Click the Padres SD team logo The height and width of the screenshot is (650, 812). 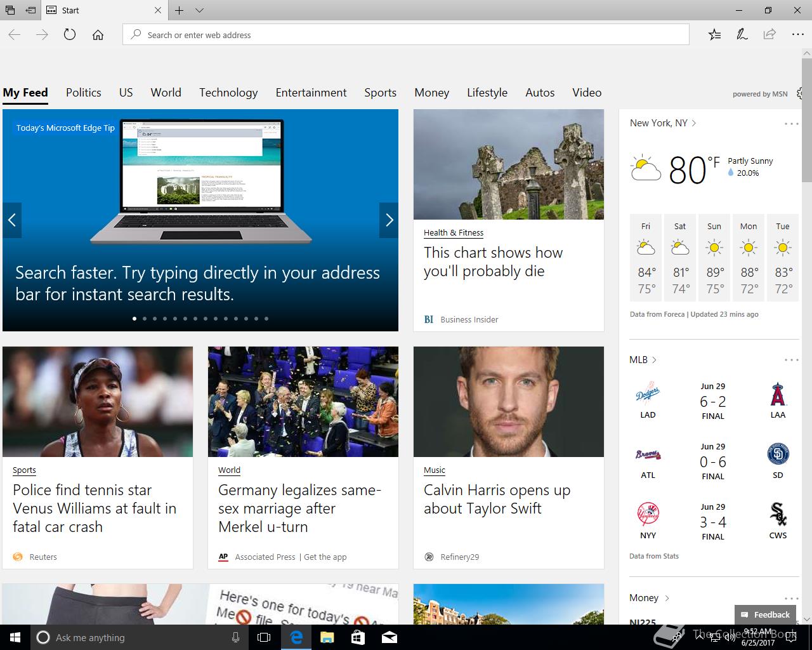click(778, 454)
